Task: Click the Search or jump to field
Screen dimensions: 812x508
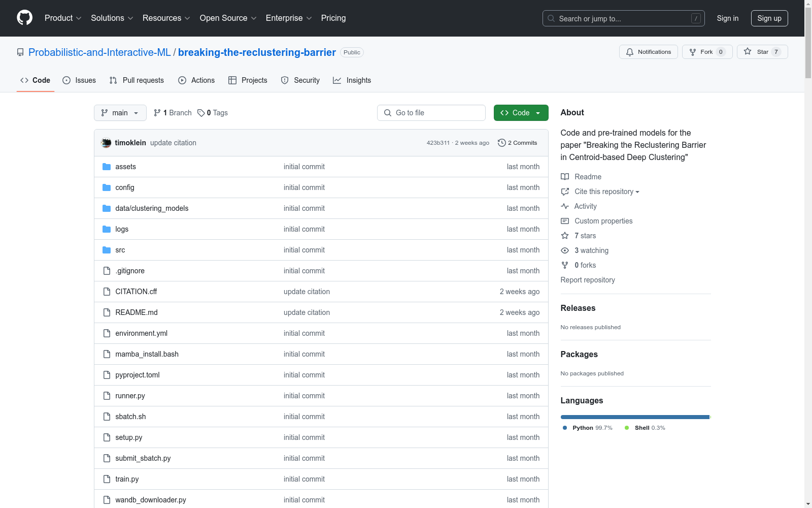Action: [624, 18]
